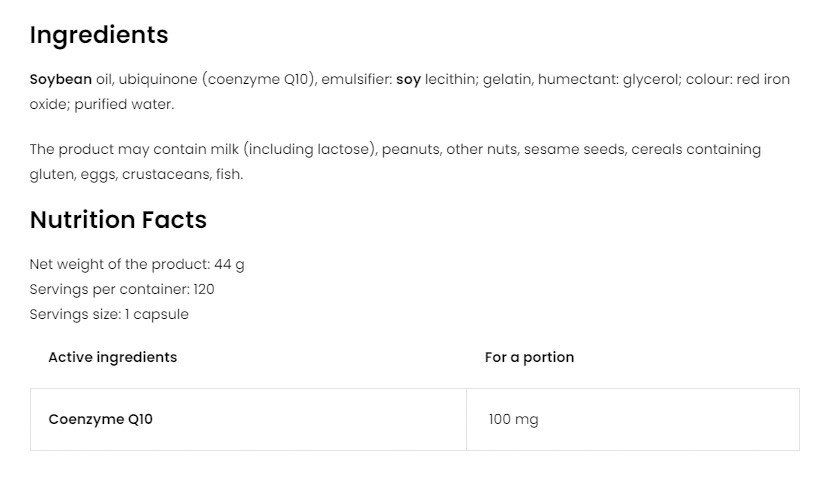Click the Servings per container: 120 line
The width and height of the screenshot is (832, 480).
122,289
